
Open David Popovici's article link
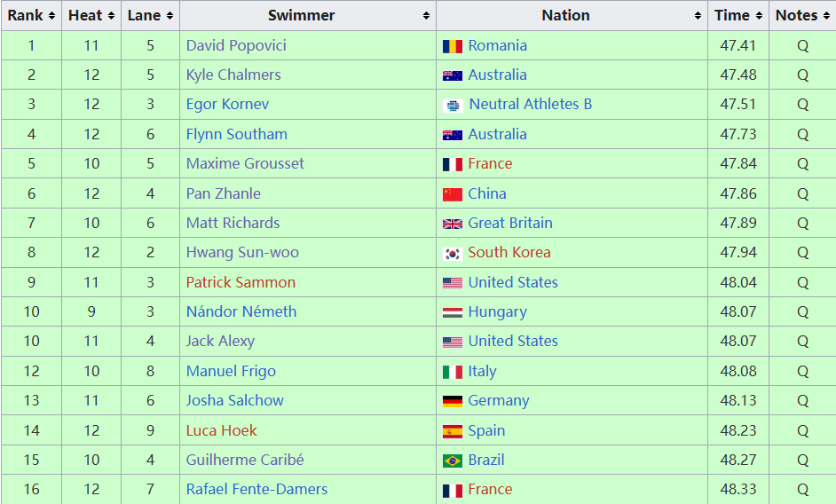[236, 46]
